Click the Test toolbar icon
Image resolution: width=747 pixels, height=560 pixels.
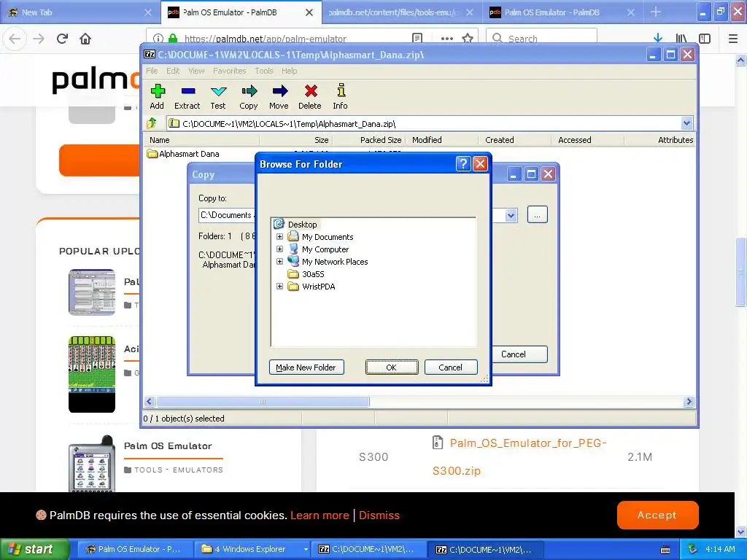218,97
